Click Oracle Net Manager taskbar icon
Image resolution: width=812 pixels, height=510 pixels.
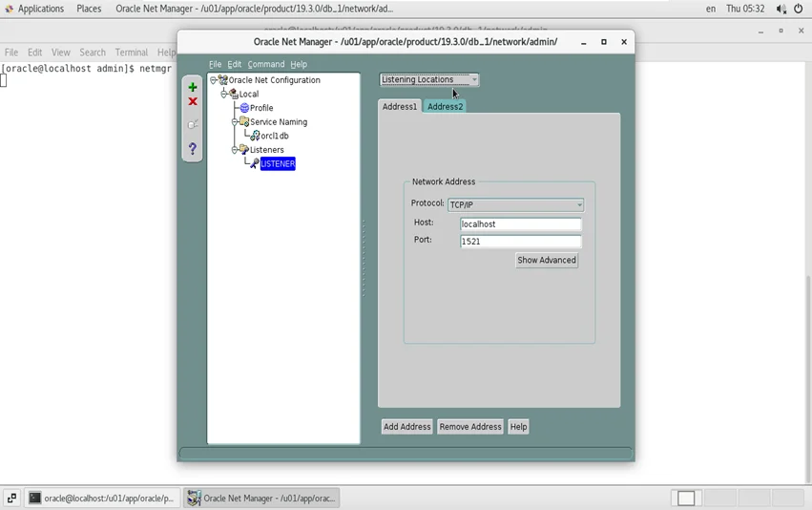pos(194,499)
